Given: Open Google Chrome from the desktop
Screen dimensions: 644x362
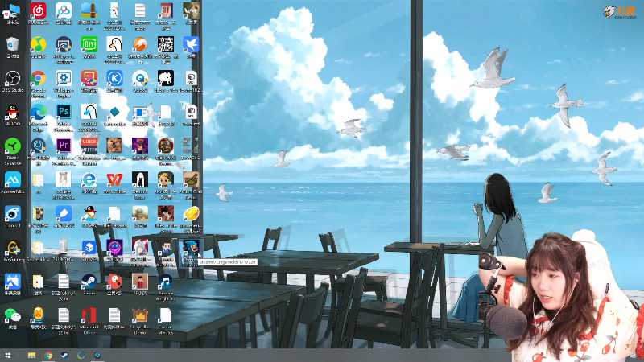Looking at the screenshot, I should click(38, 78).
